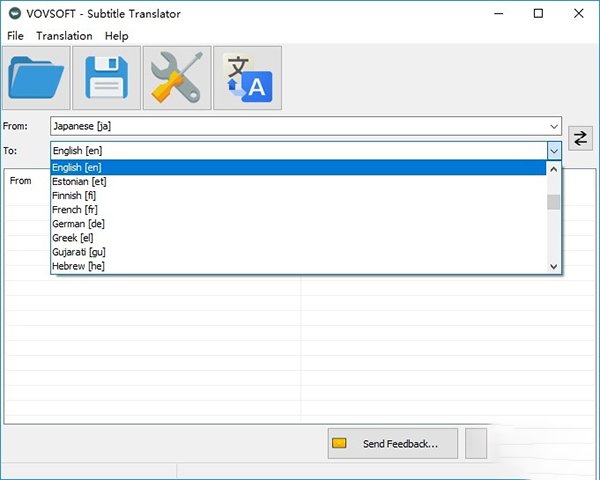Select French [fr] from the dropdown list

[x=298, y=210]
